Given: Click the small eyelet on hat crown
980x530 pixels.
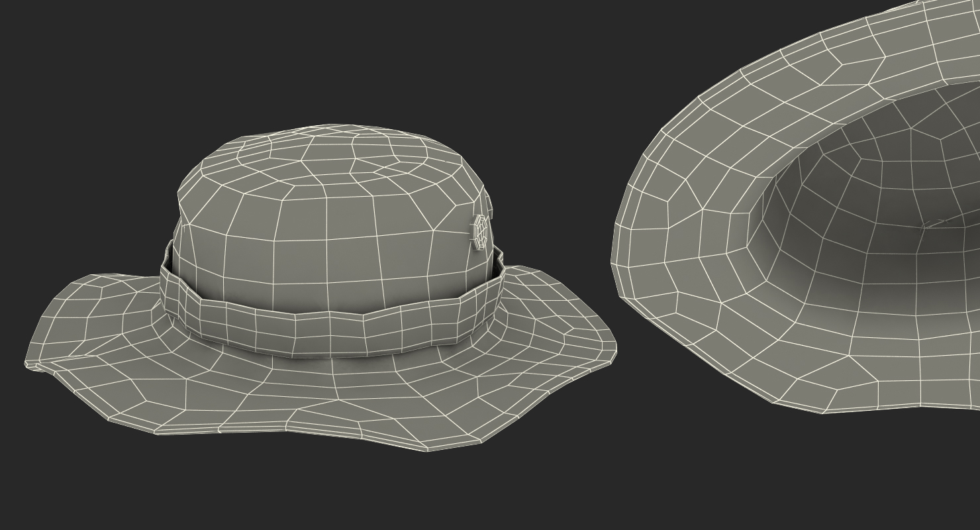Looking at the screenshot, I should coord(481,232).
